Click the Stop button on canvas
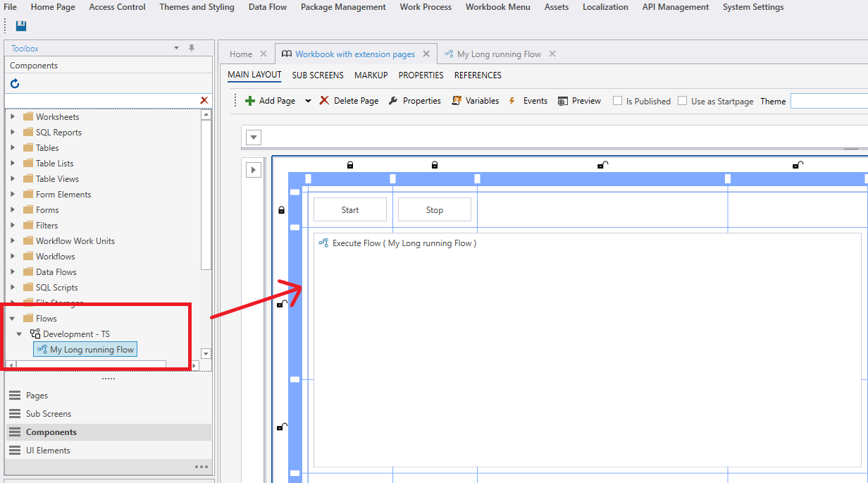The width and height of the screenshot is (868, 483). [x=435, y=209]
